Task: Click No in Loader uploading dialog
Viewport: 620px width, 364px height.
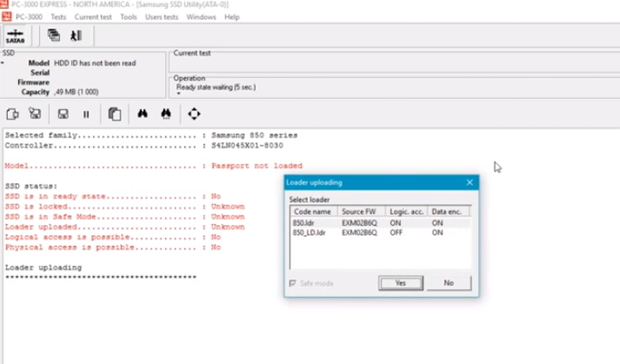Action: tap(449, 283)
